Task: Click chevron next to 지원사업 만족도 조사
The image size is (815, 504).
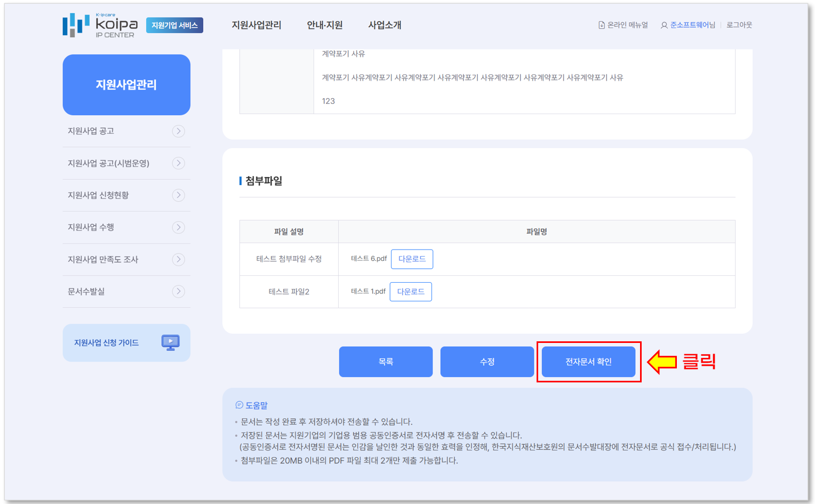Action: click(x=179, y=260)
